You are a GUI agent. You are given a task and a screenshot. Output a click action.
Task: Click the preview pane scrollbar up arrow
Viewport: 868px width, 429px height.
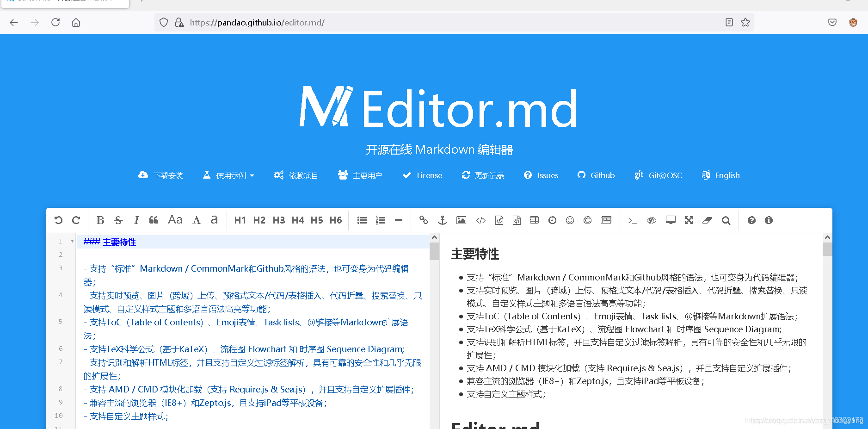(827, 237)
